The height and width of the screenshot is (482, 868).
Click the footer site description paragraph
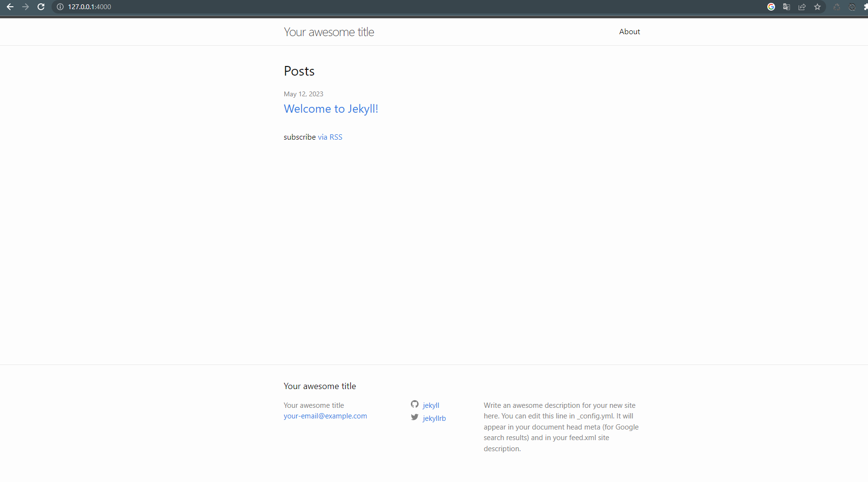pos(561,427)
